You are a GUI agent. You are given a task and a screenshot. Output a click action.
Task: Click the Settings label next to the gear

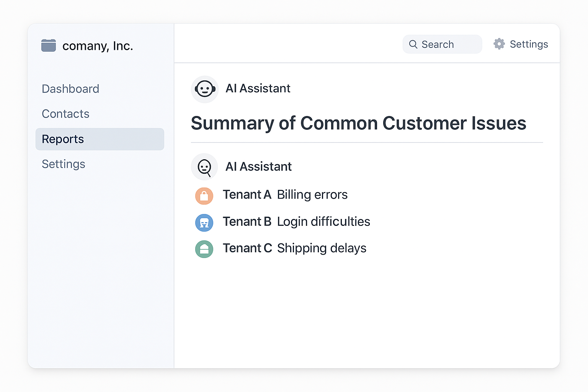pyautogui.click(x=529, y=44)
